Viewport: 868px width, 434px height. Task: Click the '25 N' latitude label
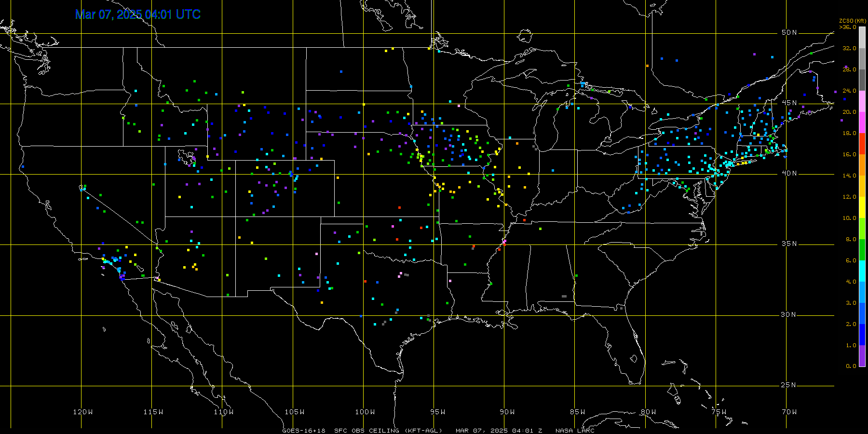click(x=789, y=385)
